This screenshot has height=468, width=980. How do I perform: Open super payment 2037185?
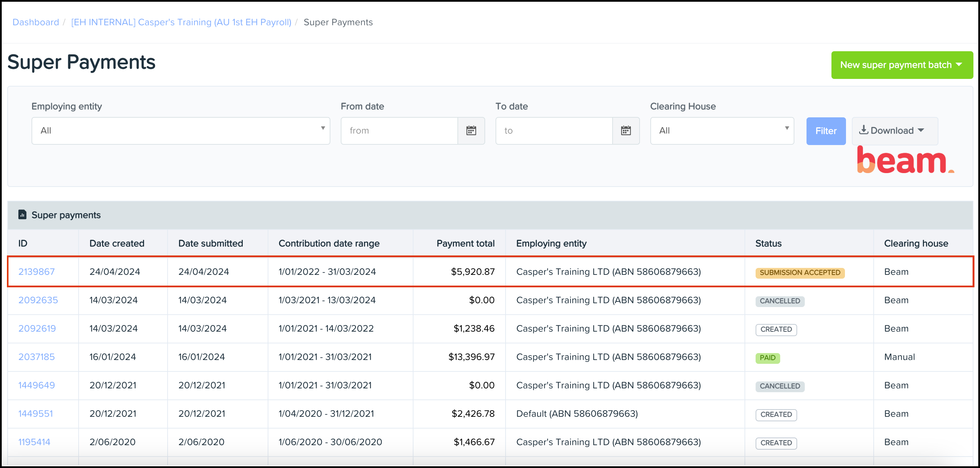point(36,357)
